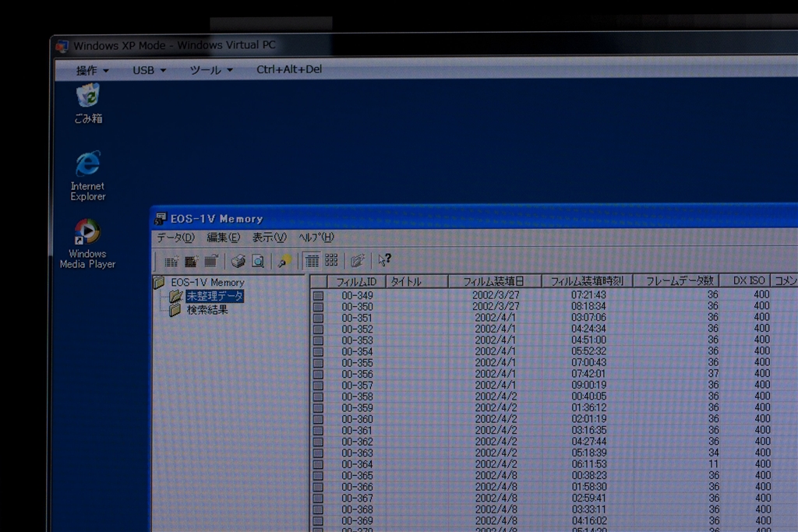The image size is (798, 532).
Task: Select 未整理データ tree item
Action: (215, 296)
